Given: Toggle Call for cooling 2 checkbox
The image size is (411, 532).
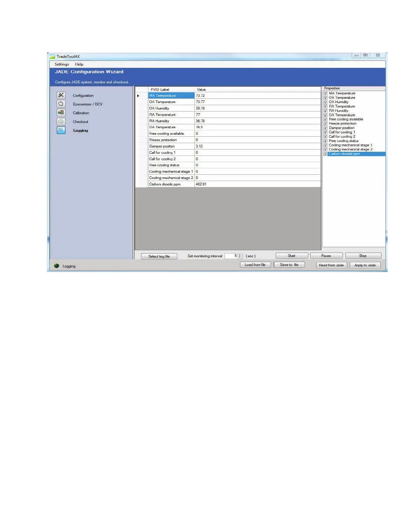Looking at the screenshot, I should pyautogui.click(x=325, y=137).
